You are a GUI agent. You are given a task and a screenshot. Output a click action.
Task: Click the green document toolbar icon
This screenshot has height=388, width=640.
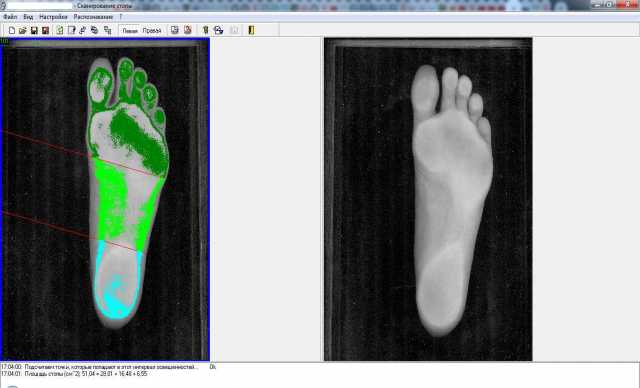(x=60, y=30)
